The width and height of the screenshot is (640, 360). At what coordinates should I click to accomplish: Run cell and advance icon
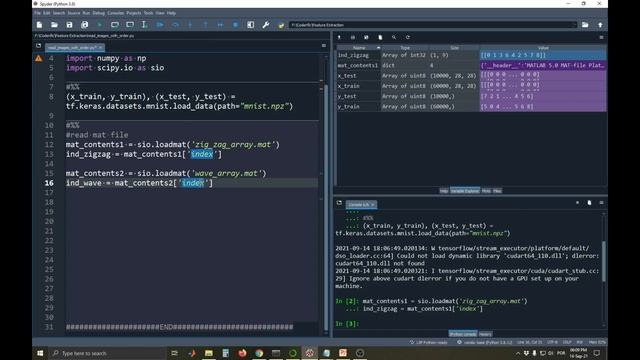pyautogui.click(x=130, y=25)
